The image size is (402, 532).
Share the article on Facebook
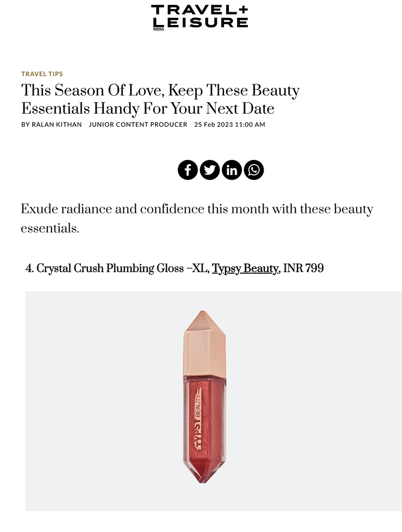[x=188, y=170]
